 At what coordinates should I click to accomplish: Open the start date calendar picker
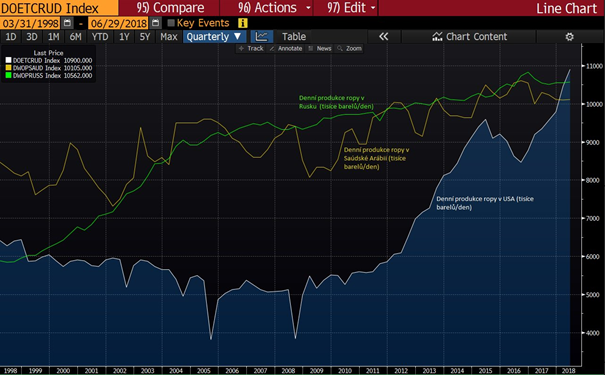click(67, 23)
